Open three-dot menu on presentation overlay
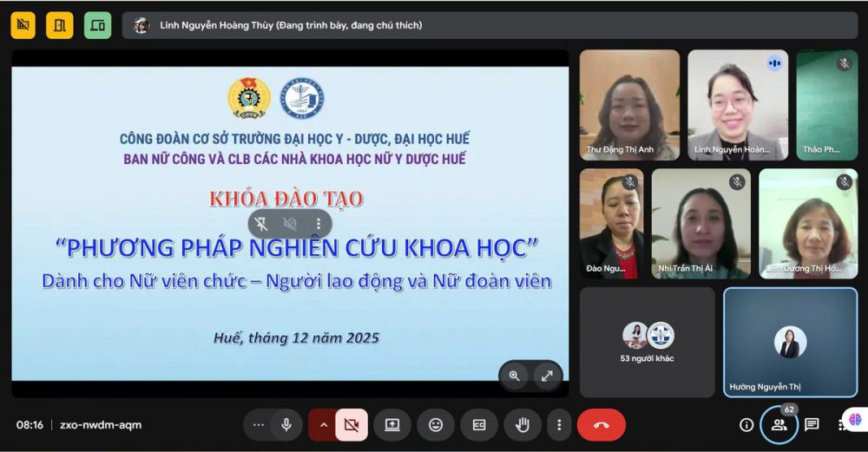The image size is (868, 452). coord(319,224)
